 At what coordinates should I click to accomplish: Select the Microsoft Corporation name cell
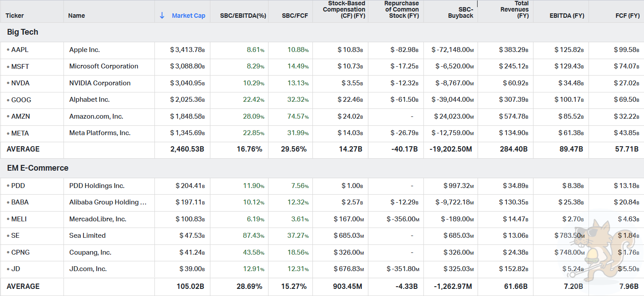coord(104,66)
